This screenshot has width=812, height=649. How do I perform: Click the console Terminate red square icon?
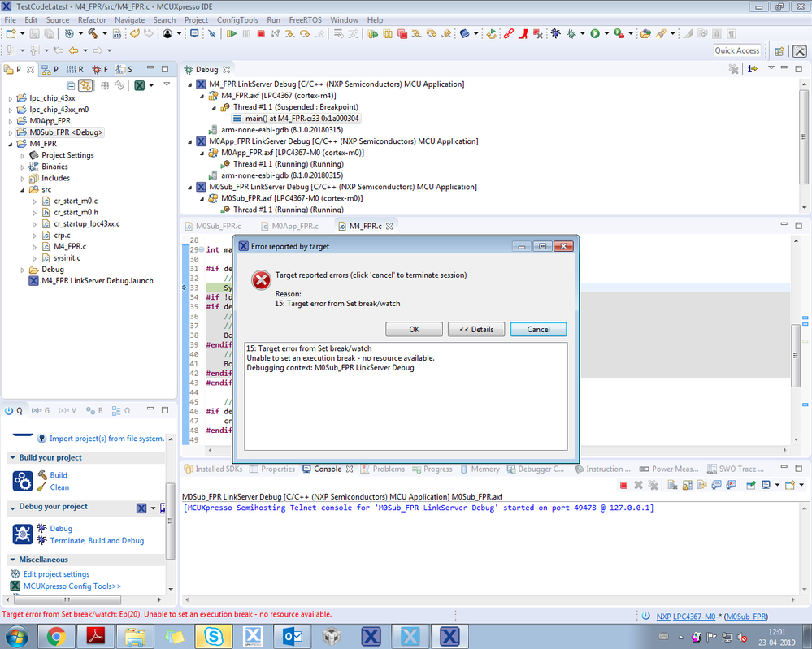point(623,485)
